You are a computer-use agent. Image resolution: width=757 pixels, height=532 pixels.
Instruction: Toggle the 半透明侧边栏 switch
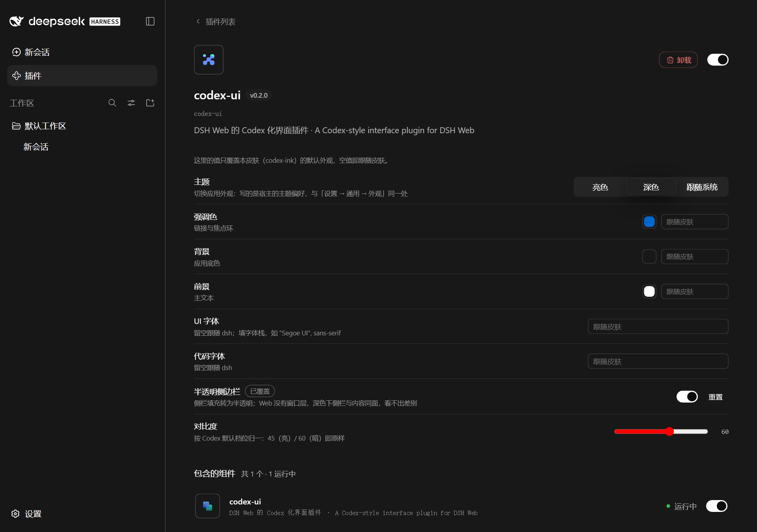click(x=687, y=397)
